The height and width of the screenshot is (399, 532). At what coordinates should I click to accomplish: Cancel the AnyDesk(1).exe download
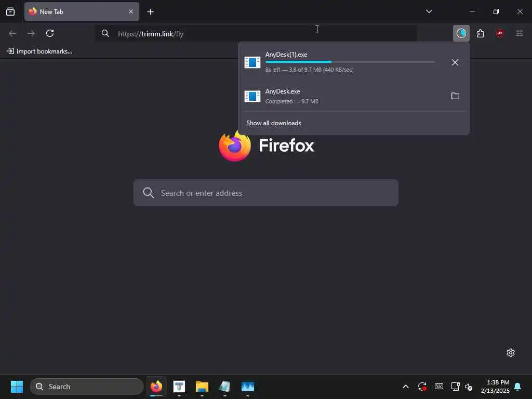[455, 62]
